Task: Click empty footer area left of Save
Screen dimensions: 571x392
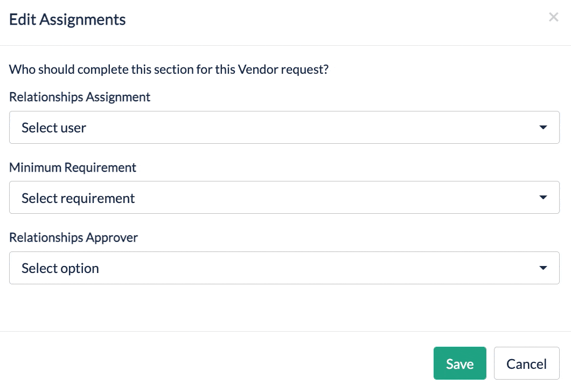Action: pyautogui.click(x=215, y=363)
